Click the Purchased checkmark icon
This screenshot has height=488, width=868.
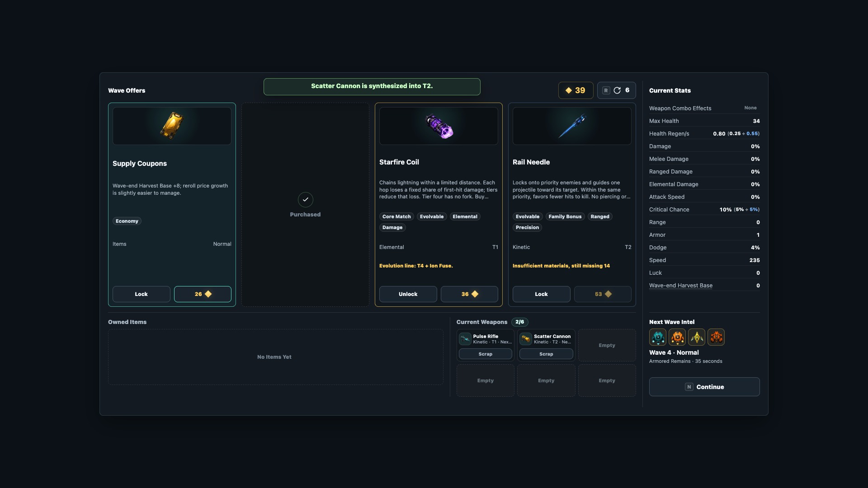coord(306,199)
